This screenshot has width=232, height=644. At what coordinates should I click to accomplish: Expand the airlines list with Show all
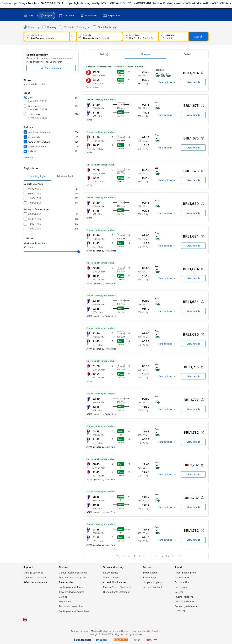(x=30, y=158)
